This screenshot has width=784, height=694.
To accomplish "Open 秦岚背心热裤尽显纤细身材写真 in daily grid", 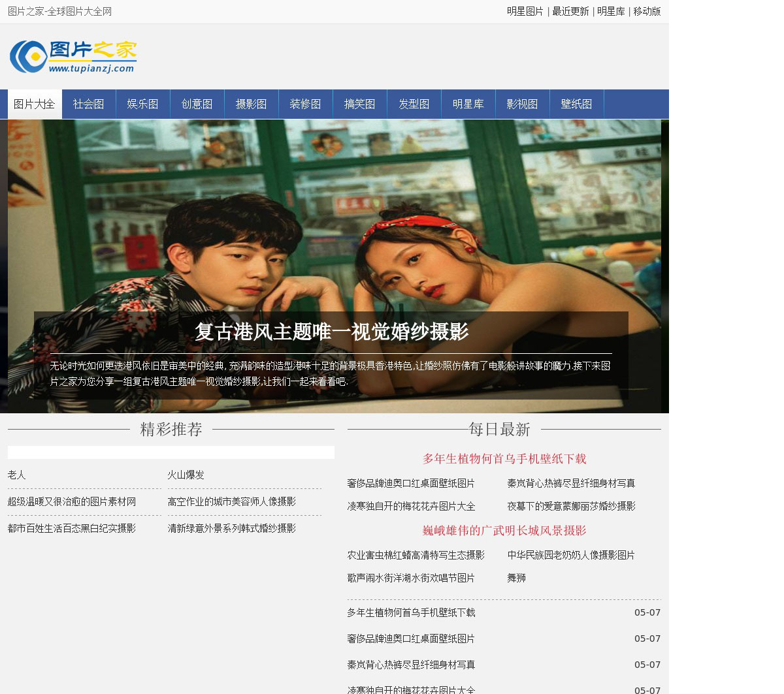I will pos(572,484).
